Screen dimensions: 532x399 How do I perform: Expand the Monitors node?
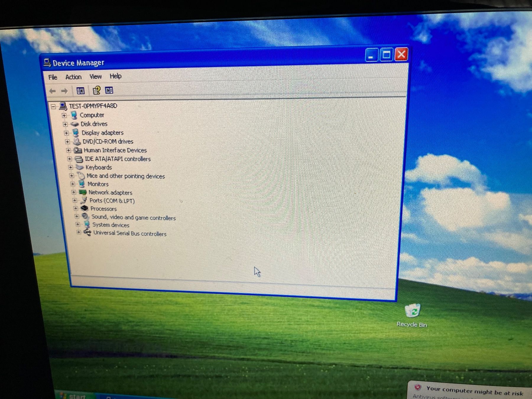72,184
